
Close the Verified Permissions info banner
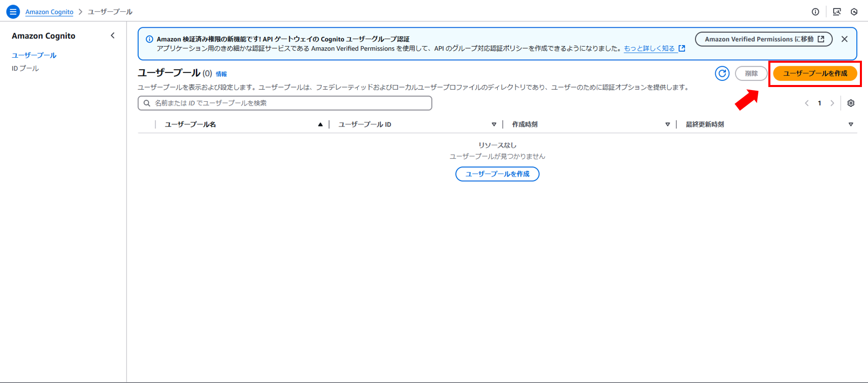844,39
